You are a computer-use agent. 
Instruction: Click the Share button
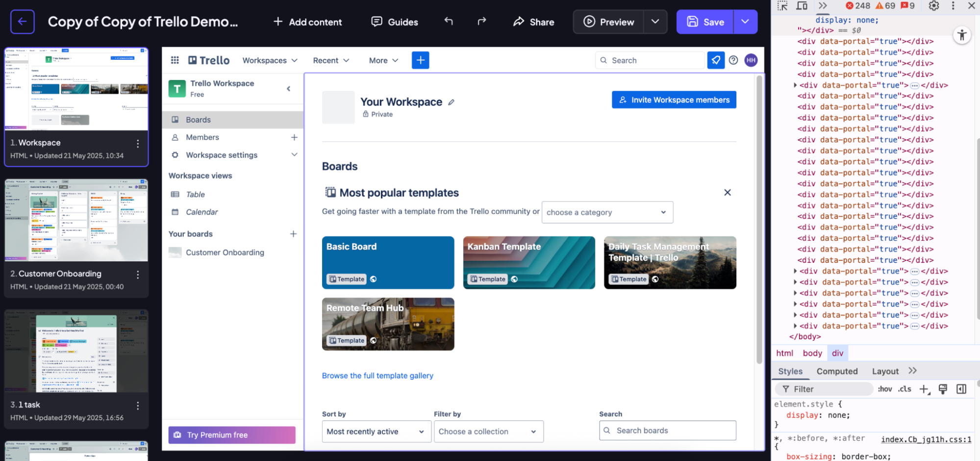click(x=533, y=22)
